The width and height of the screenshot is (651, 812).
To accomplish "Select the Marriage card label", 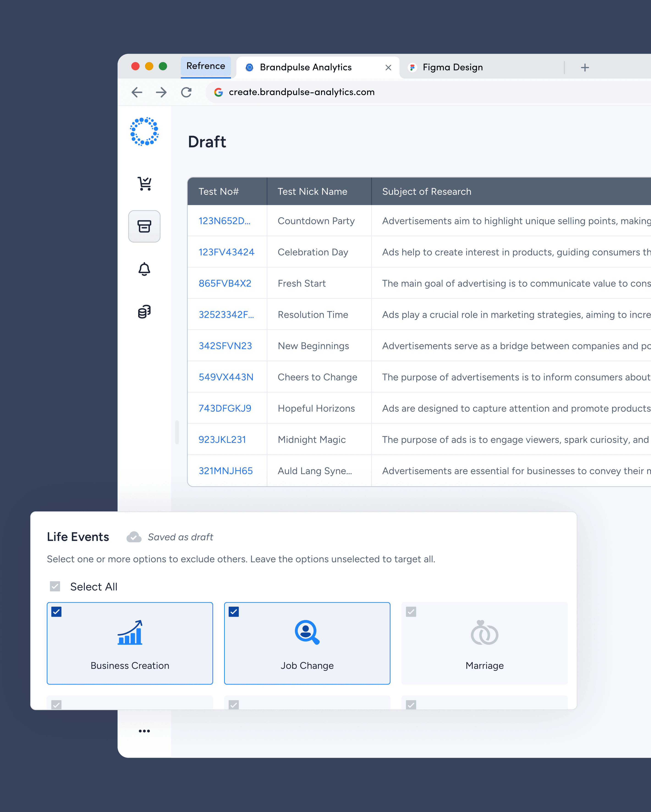I will pos(485,666).
